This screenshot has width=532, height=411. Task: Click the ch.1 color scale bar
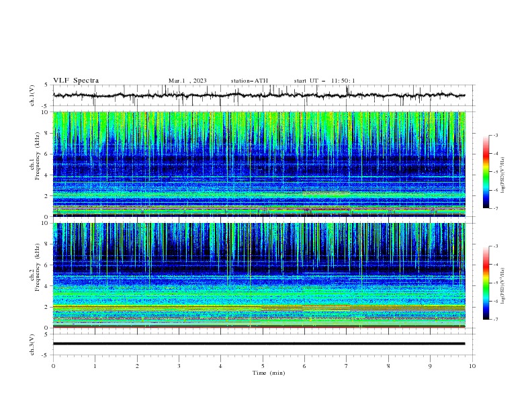tap(486, 172)
